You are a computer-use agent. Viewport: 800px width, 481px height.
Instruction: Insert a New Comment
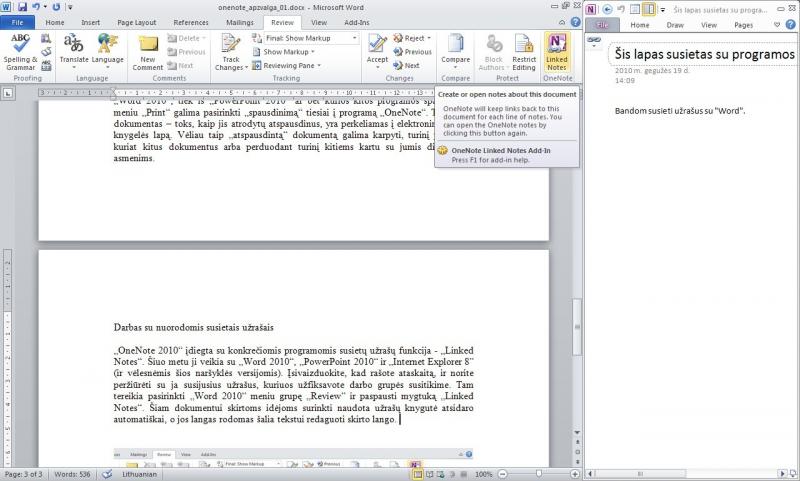pos(147,52)
